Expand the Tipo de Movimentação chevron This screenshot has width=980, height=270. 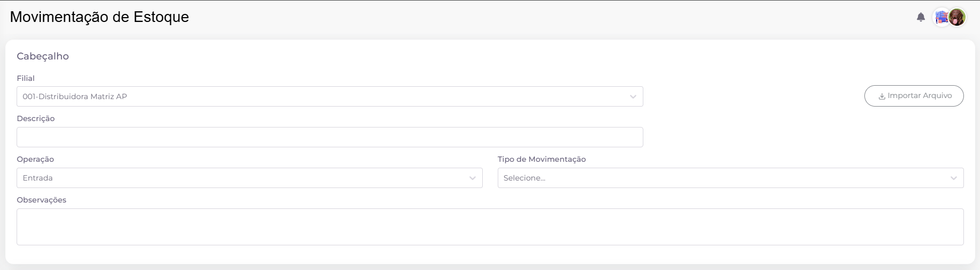click(x=953, y=178)
